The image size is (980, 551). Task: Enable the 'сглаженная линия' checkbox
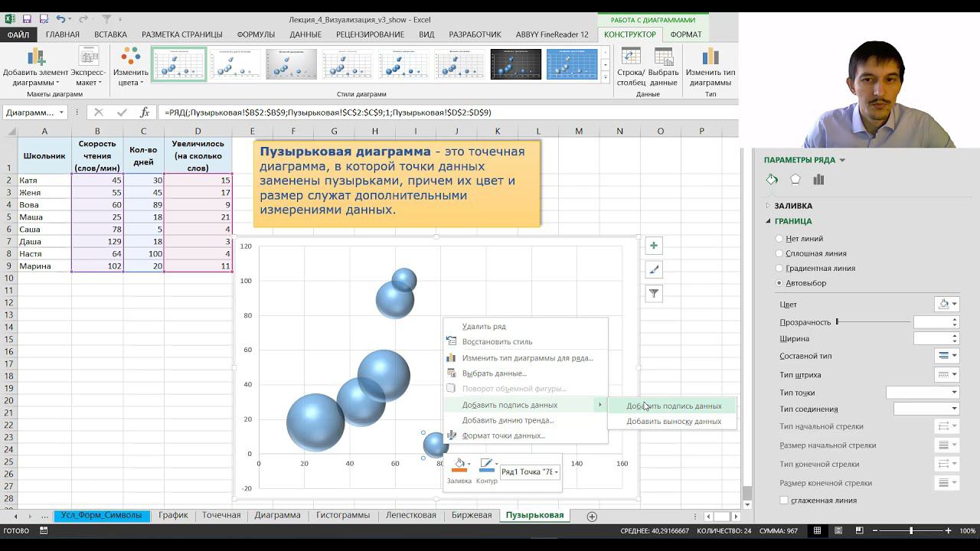(784, 500)
